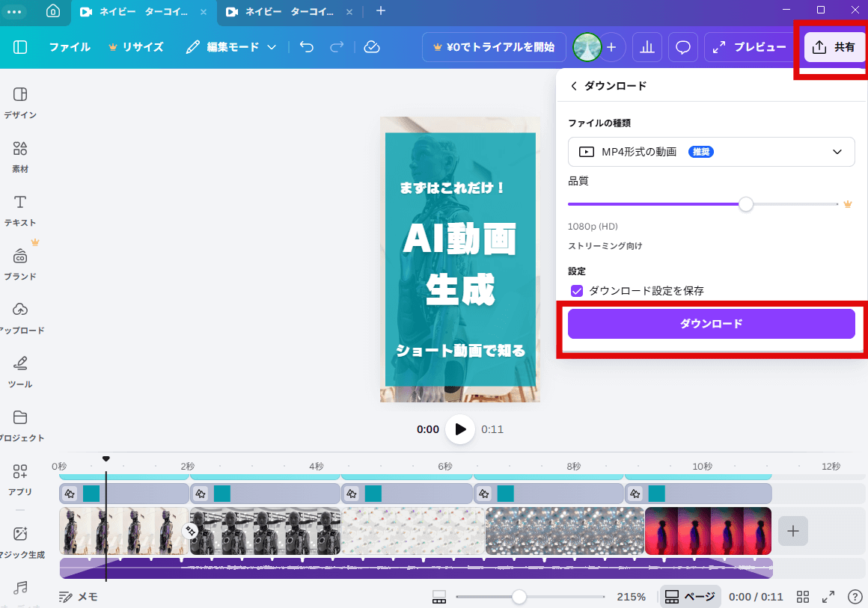Open the テキスト (Text) panel

(20, 209)
